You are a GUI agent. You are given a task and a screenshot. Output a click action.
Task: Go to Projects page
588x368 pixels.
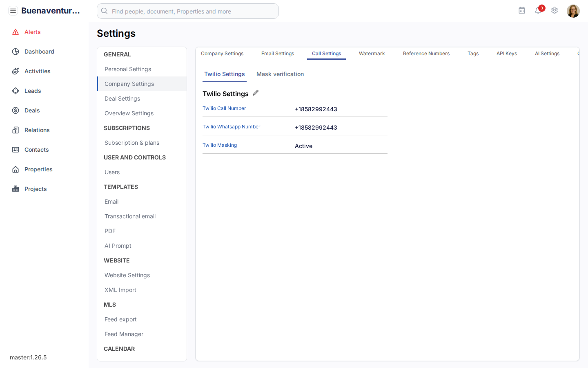(x=36, y=189)
